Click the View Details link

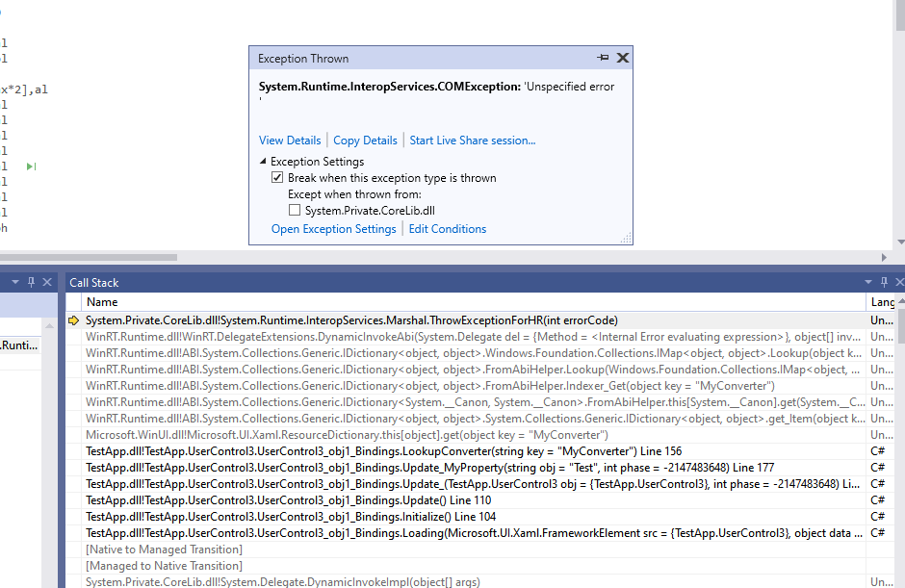pos(290,140)
